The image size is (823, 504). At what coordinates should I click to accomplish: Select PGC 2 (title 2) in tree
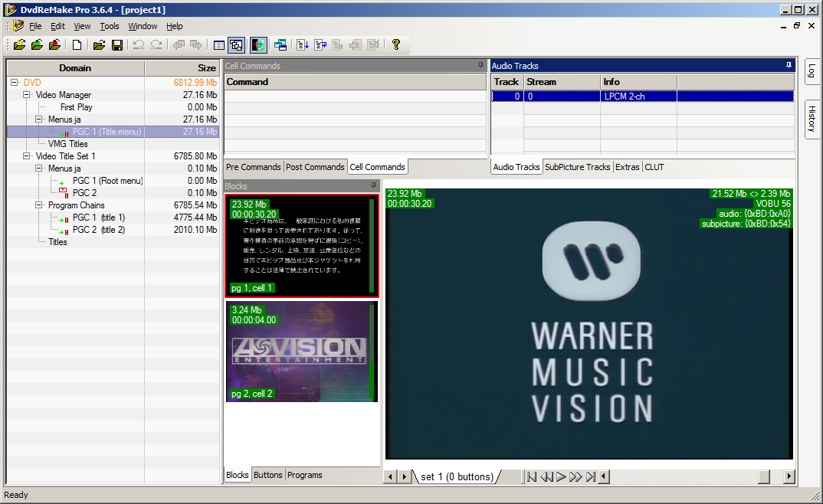[x=99, y=230]
